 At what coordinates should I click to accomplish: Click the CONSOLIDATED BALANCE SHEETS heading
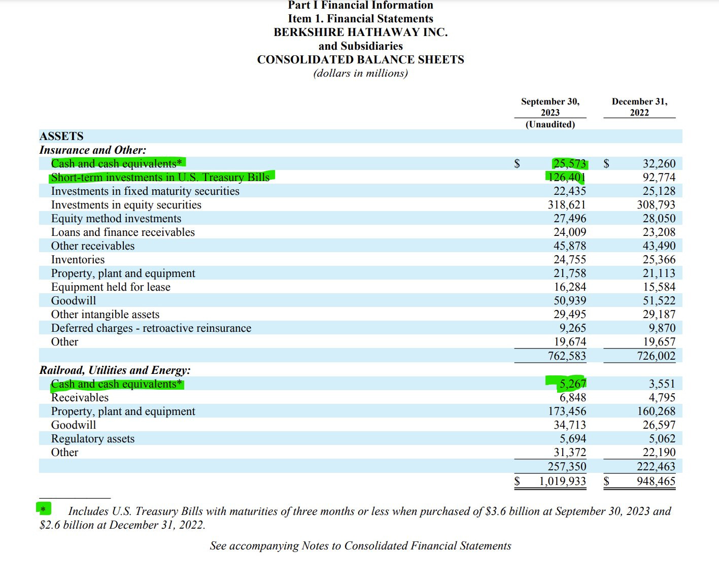coord(360,59)
